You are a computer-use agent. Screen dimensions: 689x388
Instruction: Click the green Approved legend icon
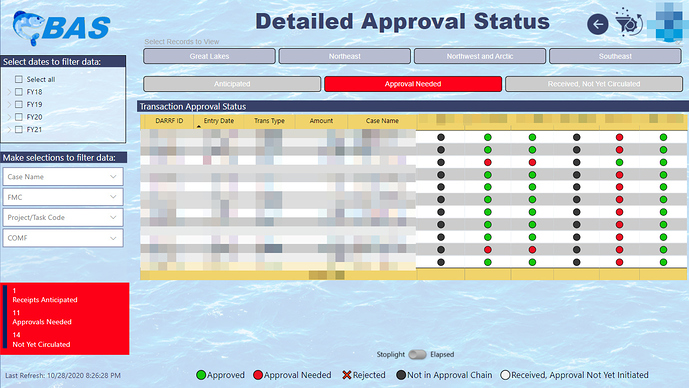(201, 375)
